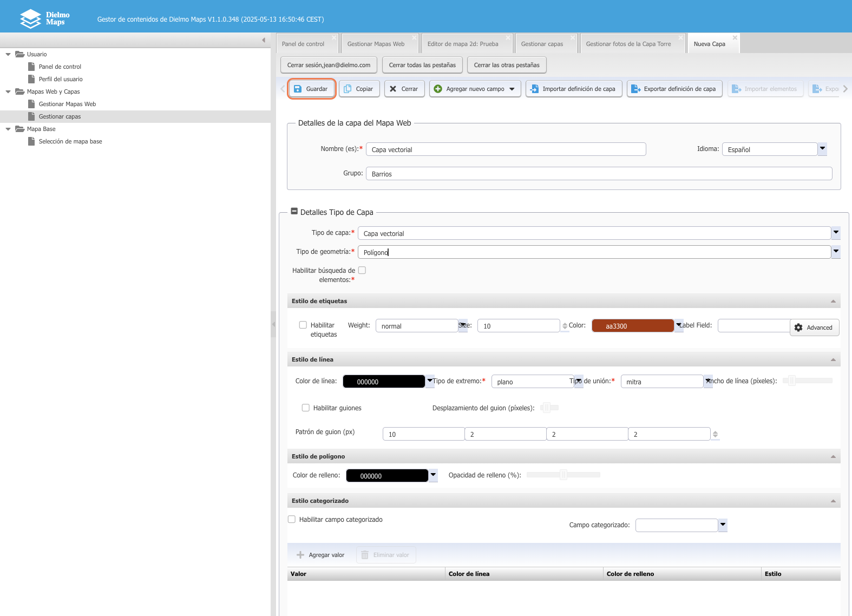Viewport: 852px width, 616px height.
Task: Click Ancho de línea slider
Action: (x=808, y=381)
